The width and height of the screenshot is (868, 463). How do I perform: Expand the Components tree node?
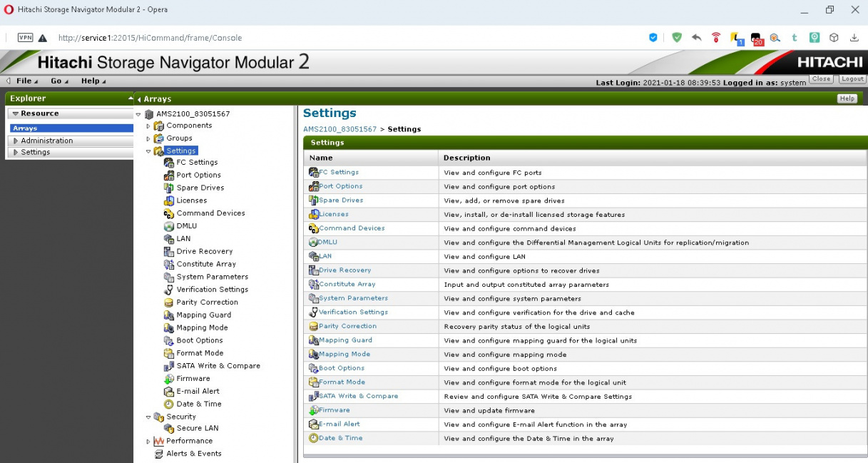(148, 126)
